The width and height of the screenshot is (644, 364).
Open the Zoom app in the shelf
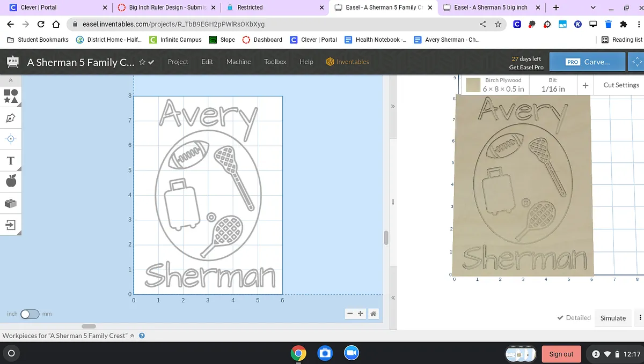pyautogui.click(x=350, y=353)
